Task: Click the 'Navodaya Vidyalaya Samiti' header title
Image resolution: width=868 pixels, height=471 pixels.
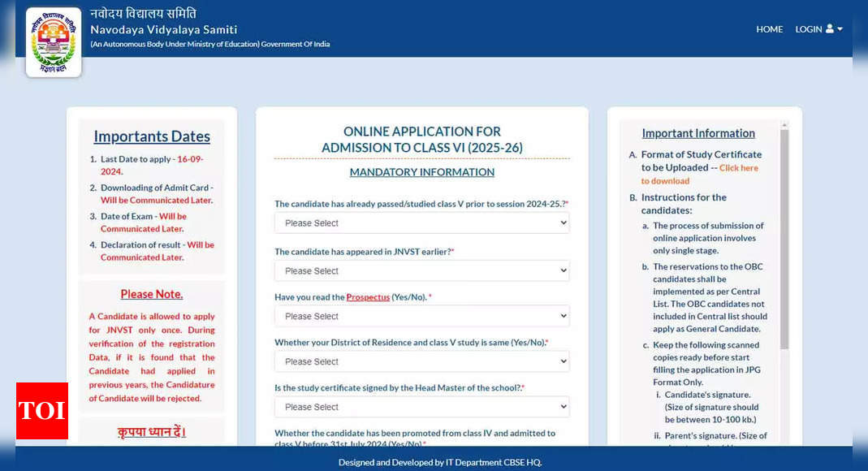Action: click(164, 30)
